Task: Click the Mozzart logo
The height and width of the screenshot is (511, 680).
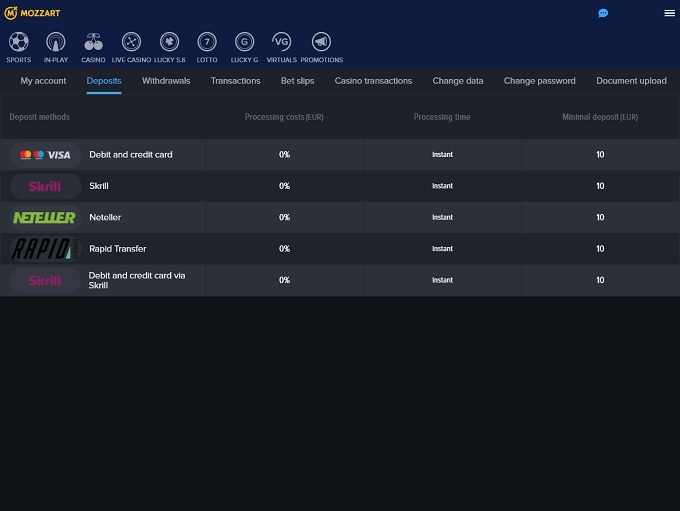Action: click(33, 13)
